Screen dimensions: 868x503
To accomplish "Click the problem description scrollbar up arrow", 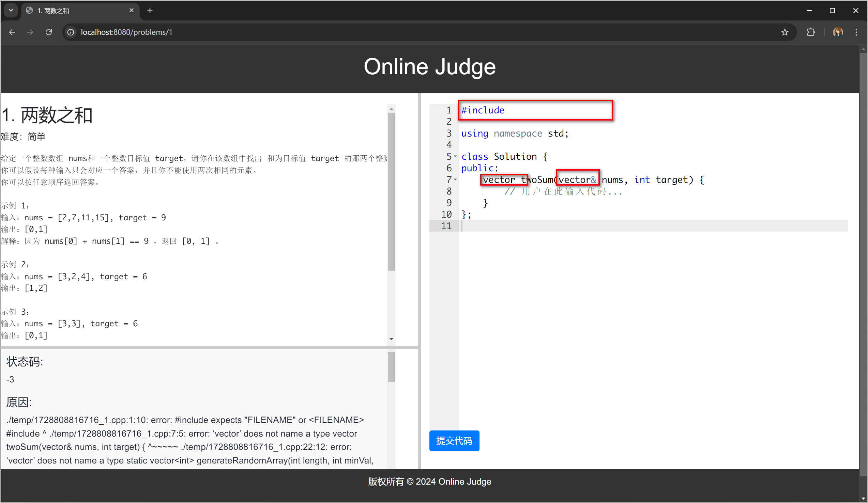I will click(391, 109).
